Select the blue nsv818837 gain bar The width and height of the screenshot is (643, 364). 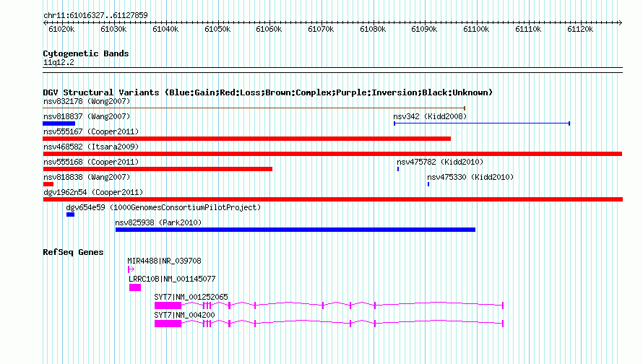tap(59, 123)
